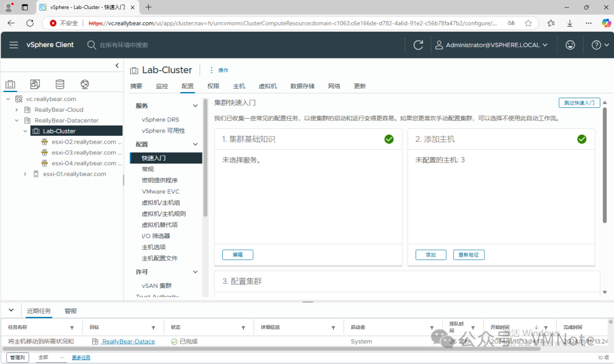Click the browser address bar URL
The image size is (614, 364).
[x=293, y=23]
